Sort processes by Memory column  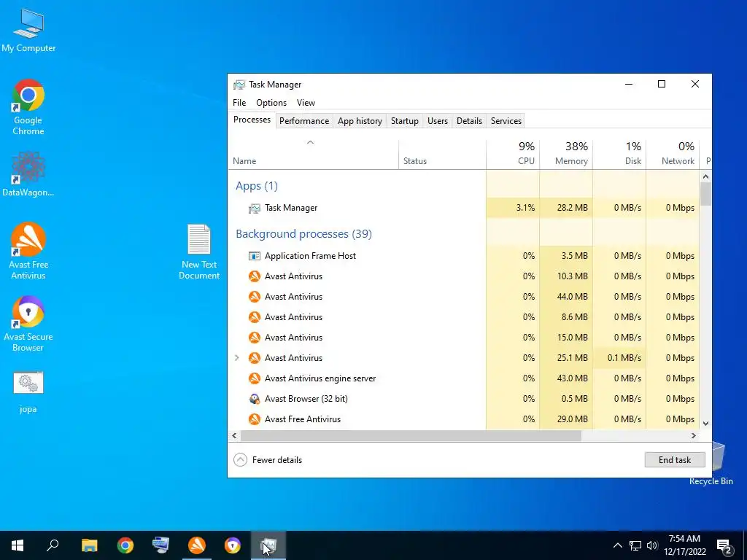click(x=566, y=155)
